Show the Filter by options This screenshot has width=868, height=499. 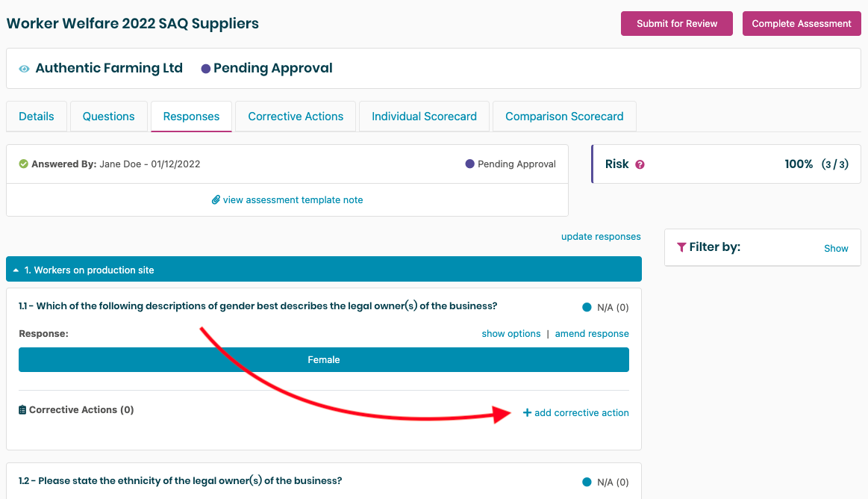[x=836, y=249]
